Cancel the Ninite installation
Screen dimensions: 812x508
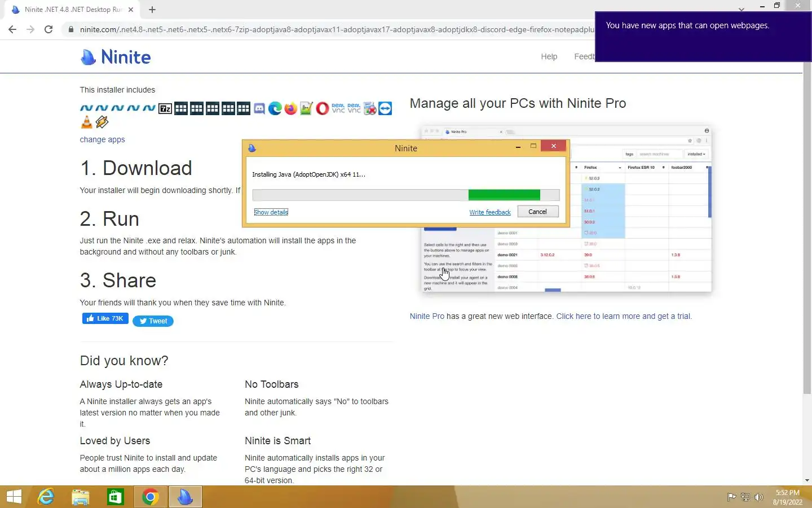(538, 212)
